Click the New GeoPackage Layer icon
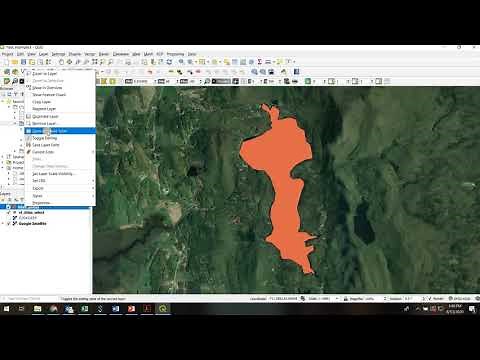Viewport: 480px width, 360px height. coord(15,72)
